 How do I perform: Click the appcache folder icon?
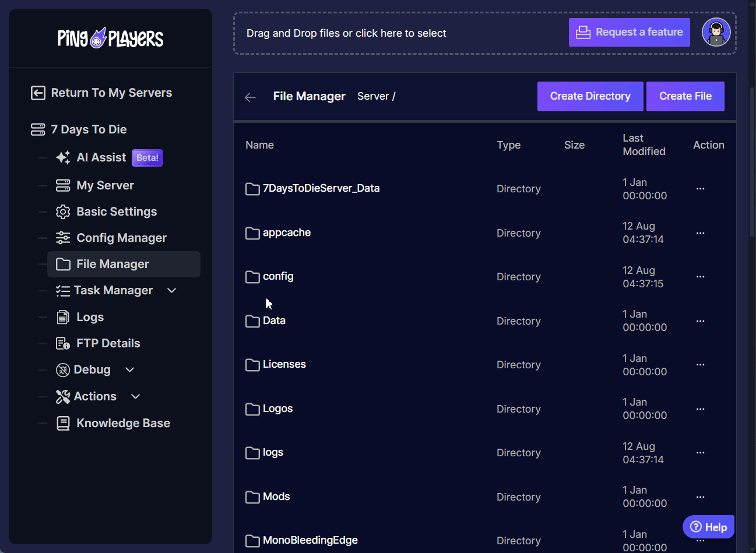coord(252,233)
